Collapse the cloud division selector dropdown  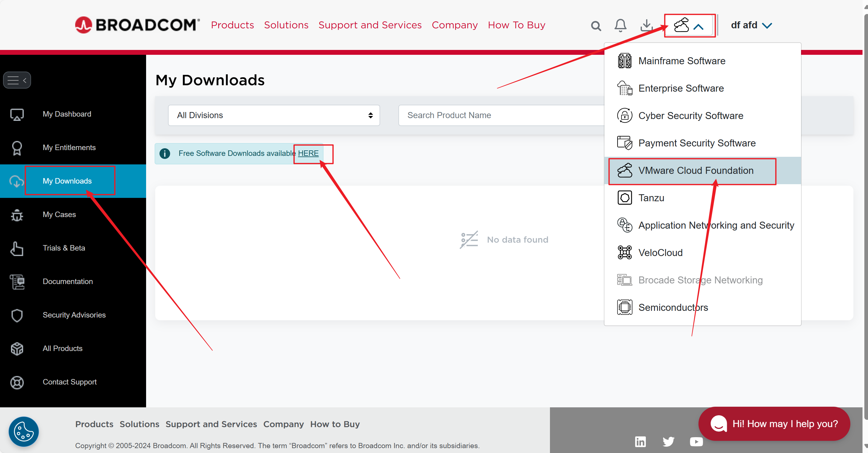(x=689, y=26)
